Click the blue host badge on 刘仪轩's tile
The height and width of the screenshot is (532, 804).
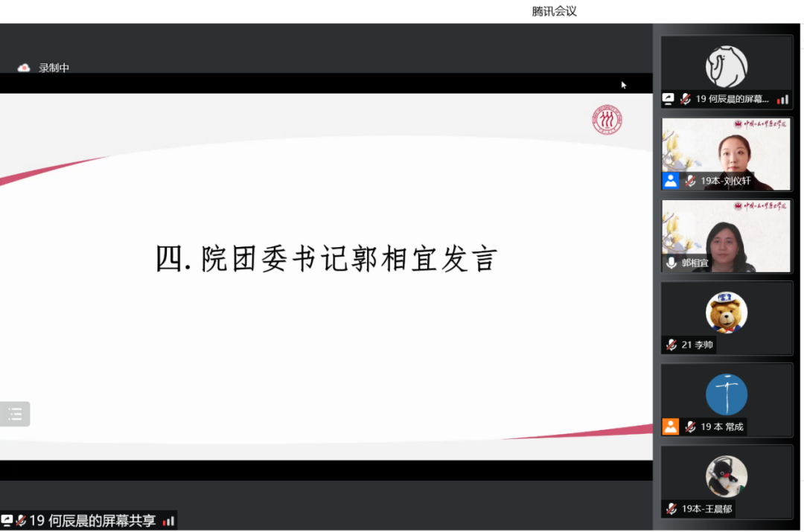point(671,181)
